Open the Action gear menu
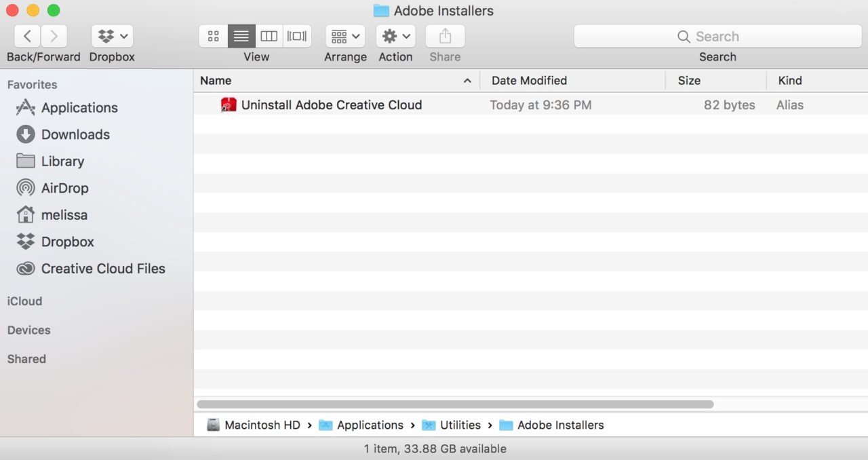The width and height of the screenshot is (868, 460). pos(395,36)
